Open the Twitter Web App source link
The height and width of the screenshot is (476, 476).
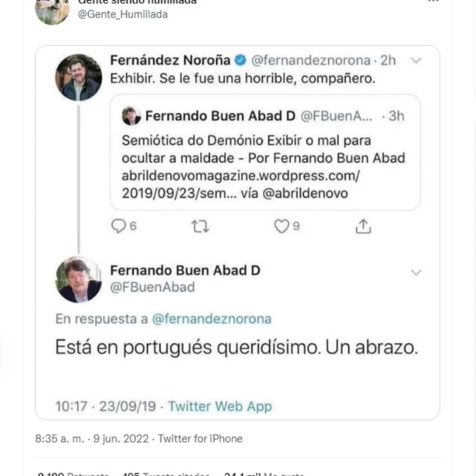tap(220, 406)
